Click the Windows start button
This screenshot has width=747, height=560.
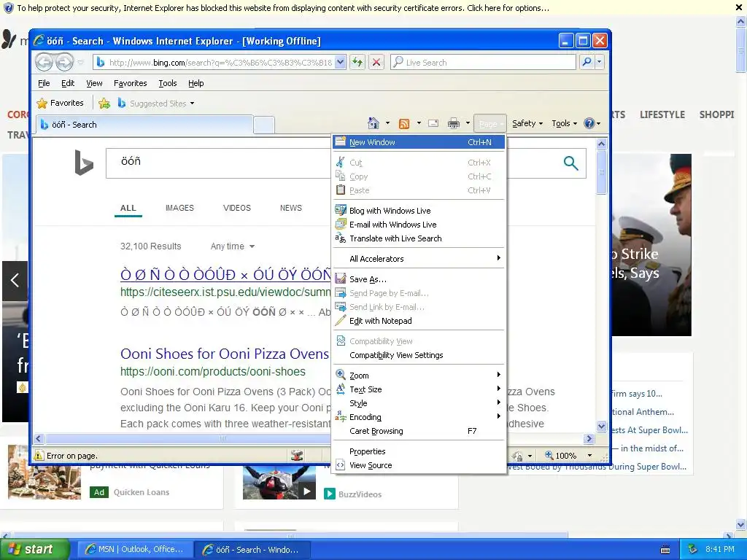35,549
